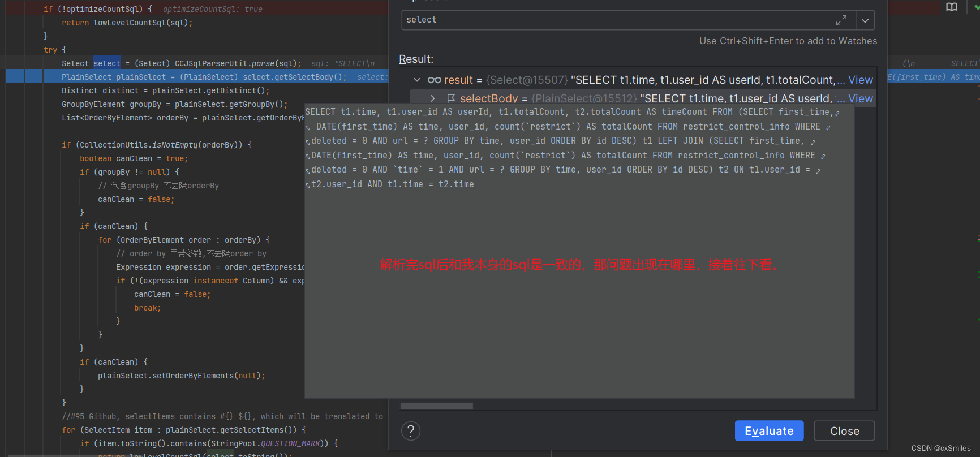Open the expression history dropdown
Screen dimensions: 980x457
pyautogui.click(x=865, y=20)
